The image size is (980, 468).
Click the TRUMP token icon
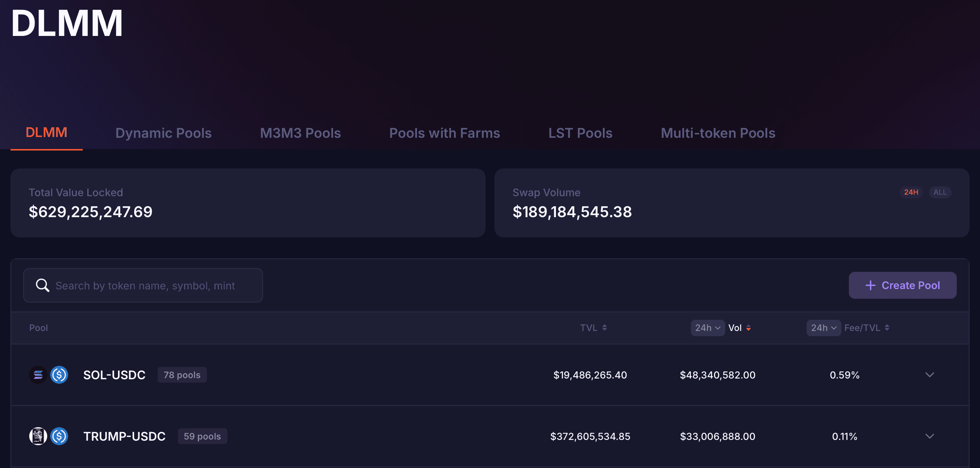38,436
